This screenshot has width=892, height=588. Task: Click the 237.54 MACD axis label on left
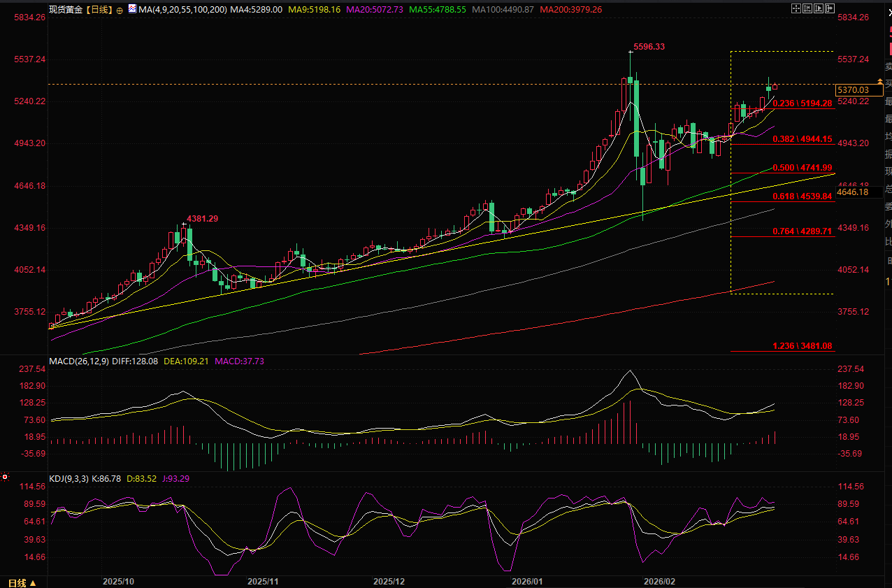click(32, 369)
